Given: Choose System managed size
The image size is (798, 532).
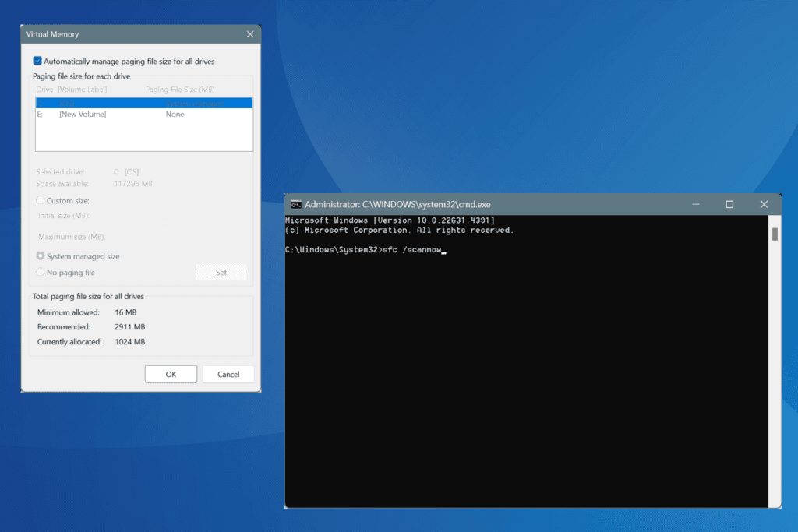Looking at the screenshot, I should (40, 255).
